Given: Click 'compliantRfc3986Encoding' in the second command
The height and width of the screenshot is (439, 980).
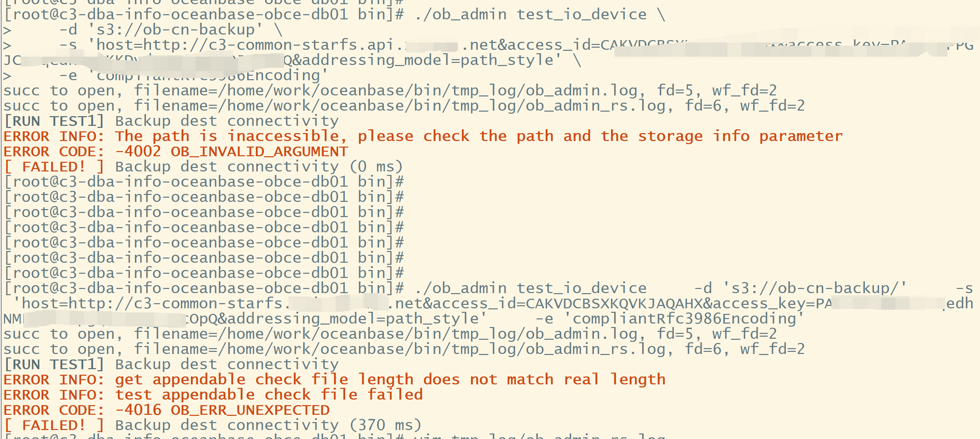Looking at the screenshot, I should [x=684, y=319].
